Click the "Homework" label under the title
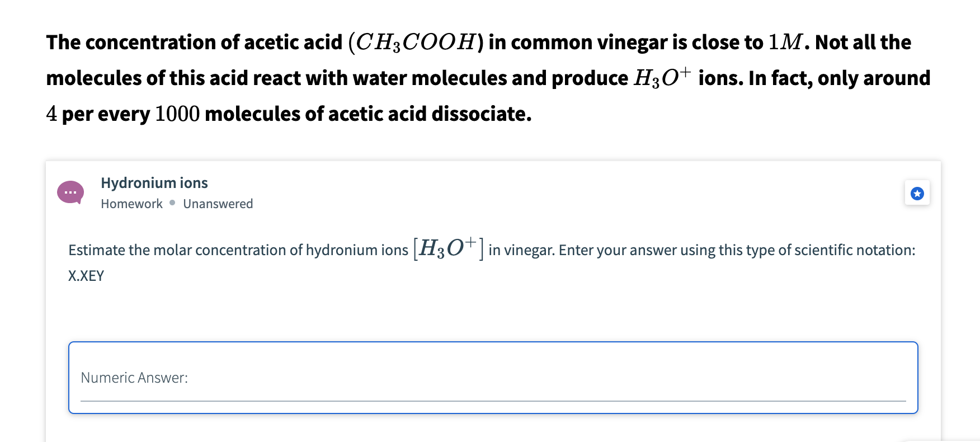 131,204
